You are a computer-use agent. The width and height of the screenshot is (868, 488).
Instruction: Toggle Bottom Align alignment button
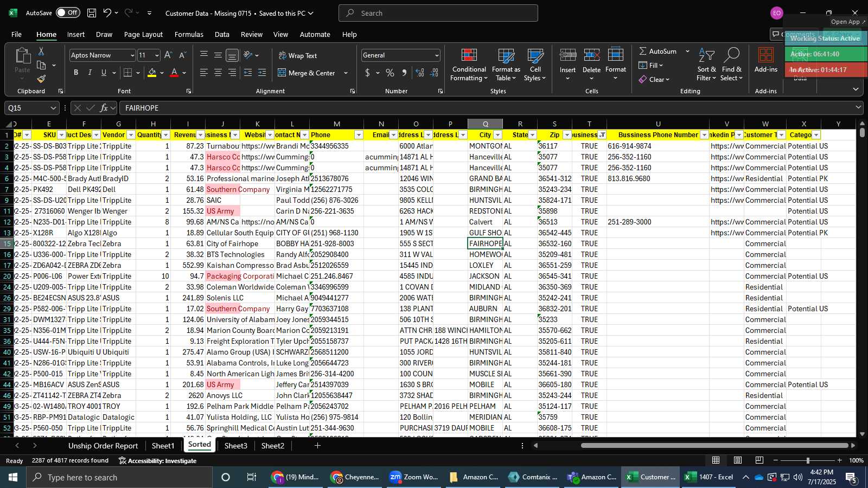tap(232, 55)
